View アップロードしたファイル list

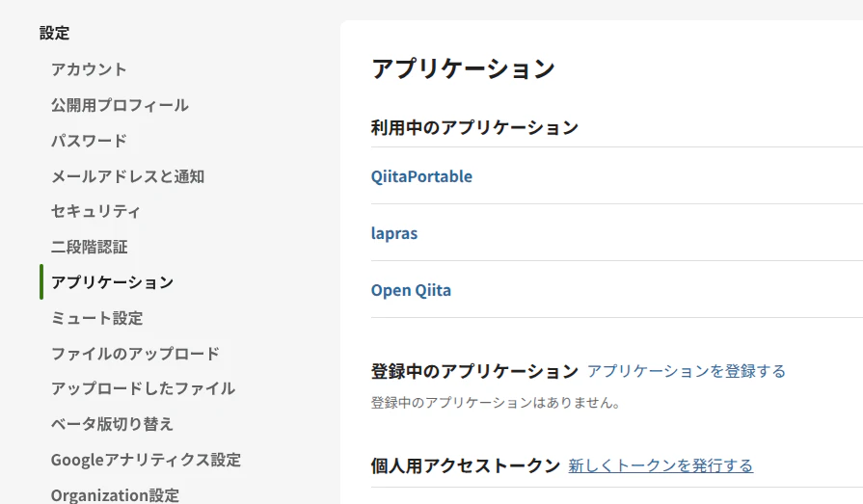(143, 388)
